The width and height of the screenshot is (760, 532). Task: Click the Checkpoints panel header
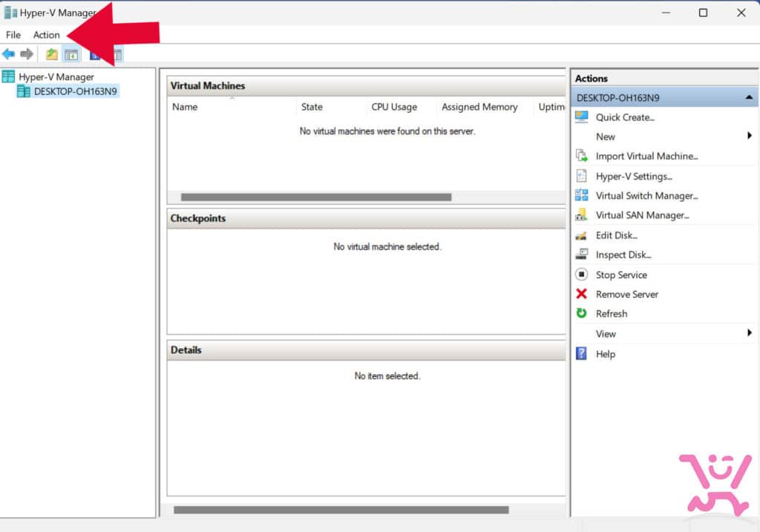[x=367, y=219]
